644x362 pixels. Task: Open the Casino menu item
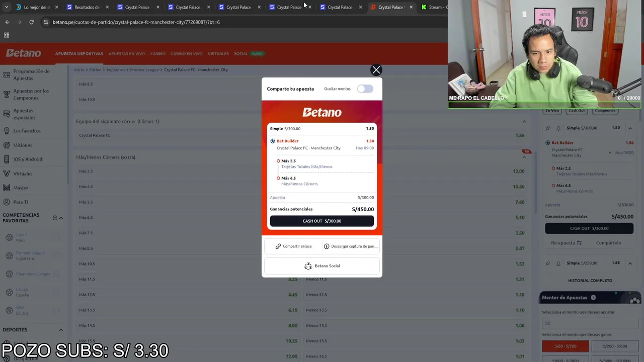point(158,54)
